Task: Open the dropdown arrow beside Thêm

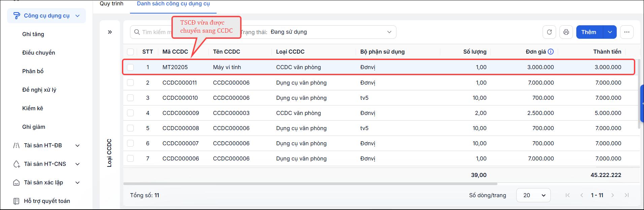Action: 610,32
